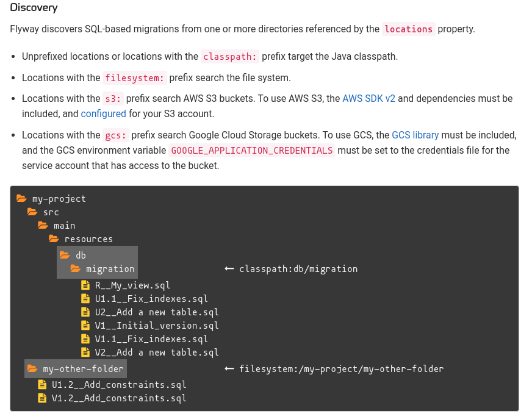Click the src folder icon
532x419 pixels.
pyautogui.click(x=32, y=212)
